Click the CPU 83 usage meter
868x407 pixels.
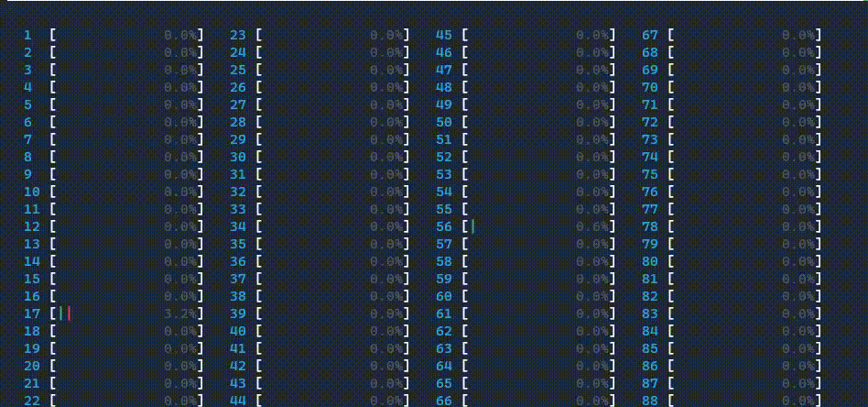(744, 313)
